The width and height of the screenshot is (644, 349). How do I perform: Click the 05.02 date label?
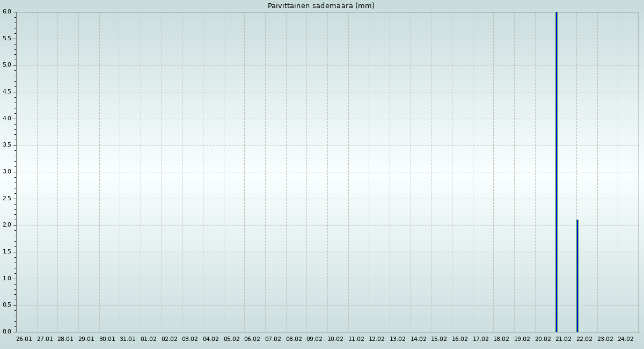tap(232, 339)
